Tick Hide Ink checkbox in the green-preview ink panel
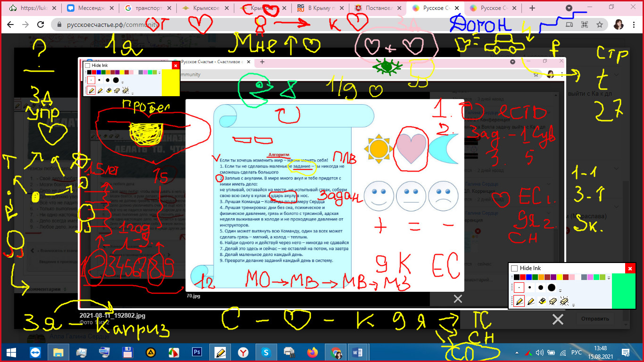Viewport: 644px width, 362px height. pos(514,268)
